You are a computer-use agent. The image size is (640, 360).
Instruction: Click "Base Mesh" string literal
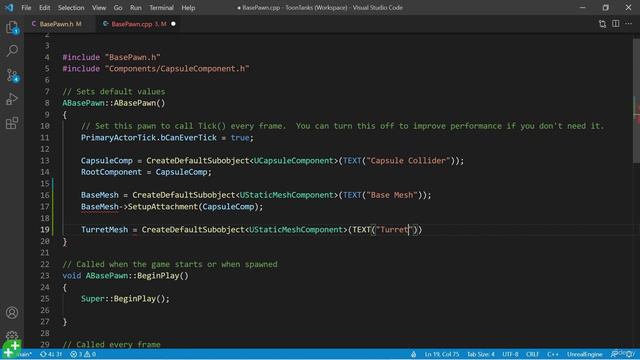click(391, 195)
